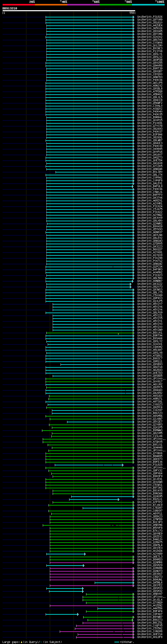Select hit label UniRef100_Q3MAT5

pyautogui.click(x=150, y=542)
